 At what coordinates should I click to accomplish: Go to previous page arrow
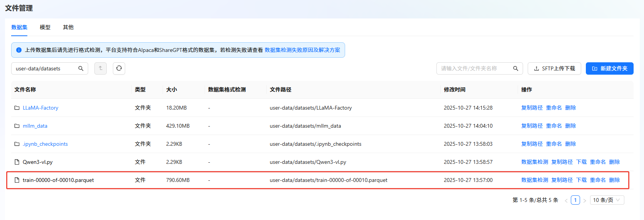pyautogui.click(x=566, y=200)
